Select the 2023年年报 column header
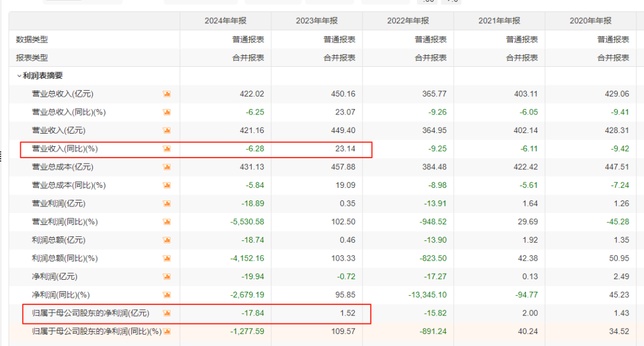This screenshot has height=346, width=644. coord(317,21)
